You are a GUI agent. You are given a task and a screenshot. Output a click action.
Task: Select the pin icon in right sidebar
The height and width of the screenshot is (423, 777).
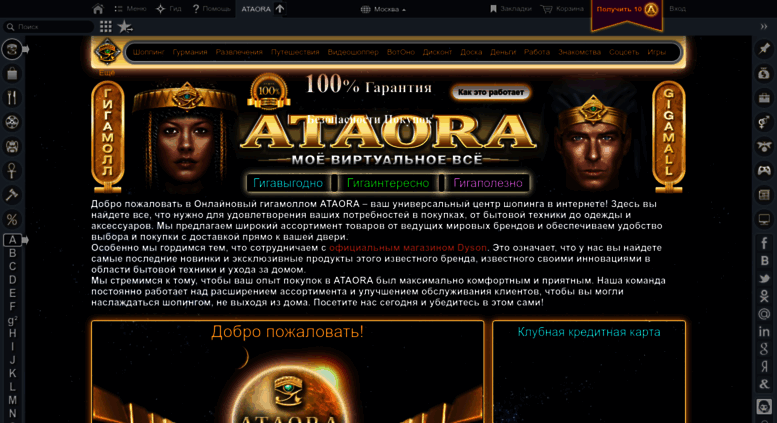click(x=764, y=49)
